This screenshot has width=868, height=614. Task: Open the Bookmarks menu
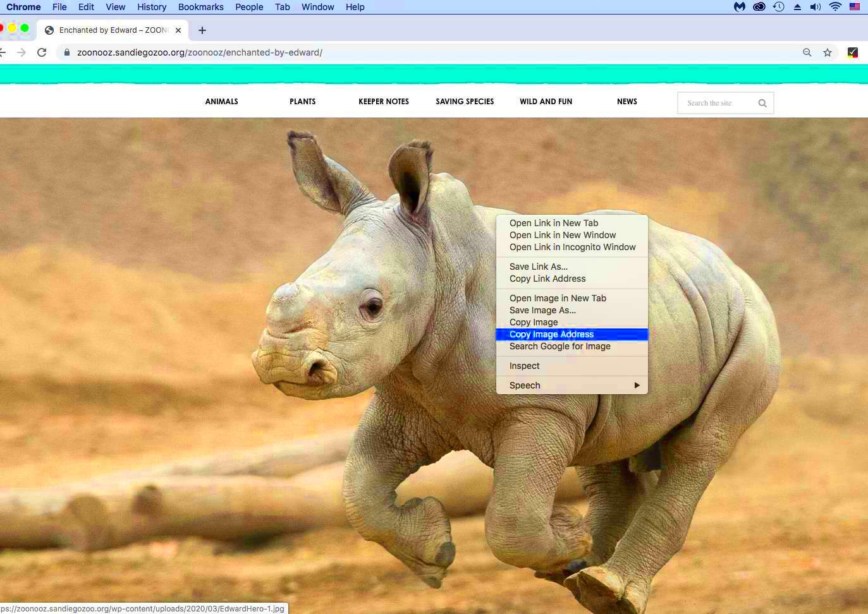coord(201,7)
